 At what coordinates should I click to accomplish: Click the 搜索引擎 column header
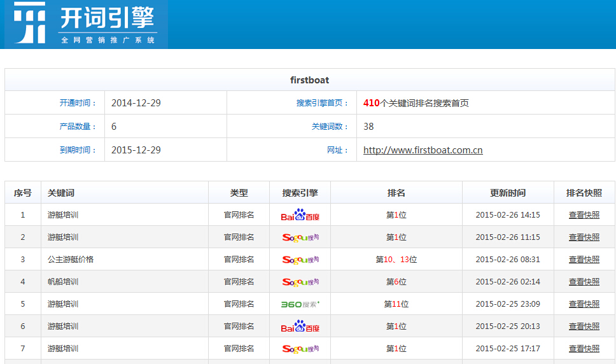coord(300,193)
